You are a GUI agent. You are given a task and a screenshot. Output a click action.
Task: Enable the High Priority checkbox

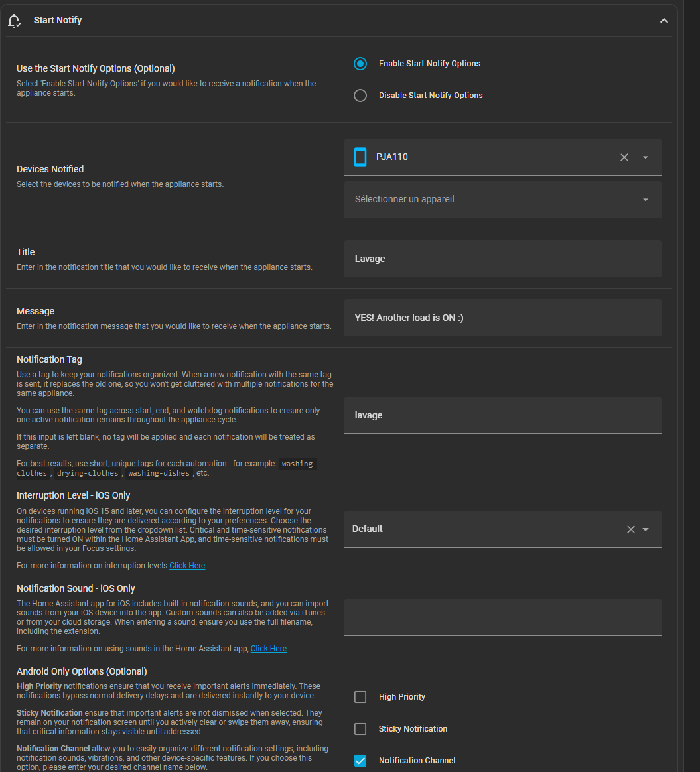360,697
